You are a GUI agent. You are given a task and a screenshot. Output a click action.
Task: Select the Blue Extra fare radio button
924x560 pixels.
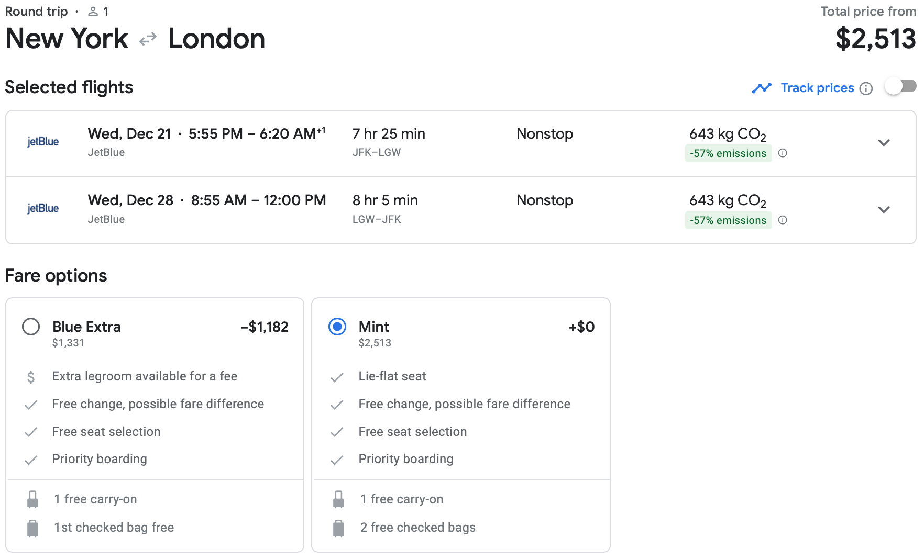coord(31,327)
